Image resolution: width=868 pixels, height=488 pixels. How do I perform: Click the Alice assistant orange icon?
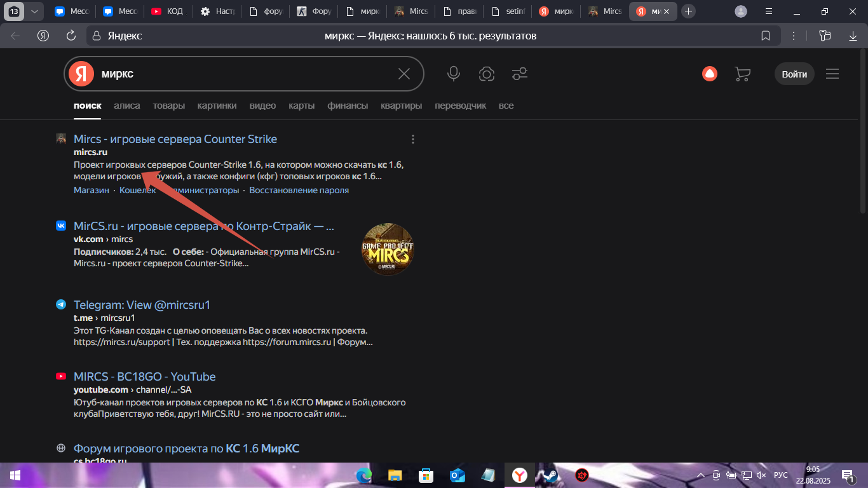point(709,74)
